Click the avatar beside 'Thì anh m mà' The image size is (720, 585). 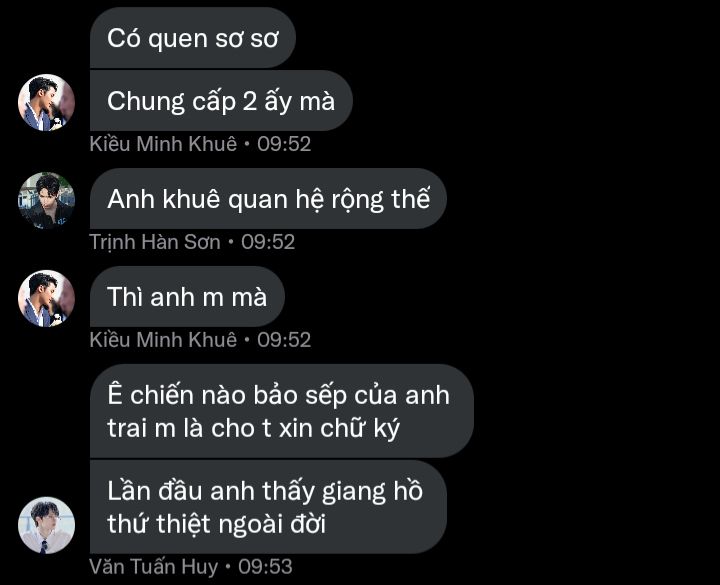coord(46,298)
